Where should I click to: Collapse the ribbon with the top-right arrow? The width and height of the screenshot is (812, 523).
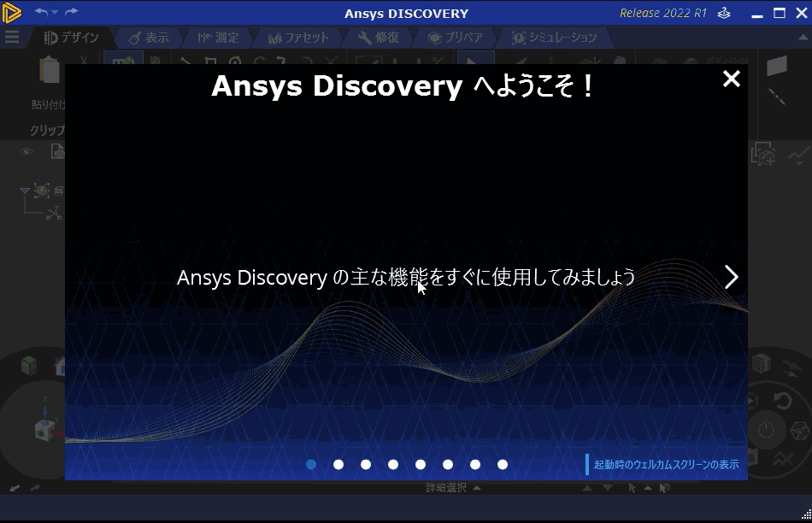[x=803, y=38]
